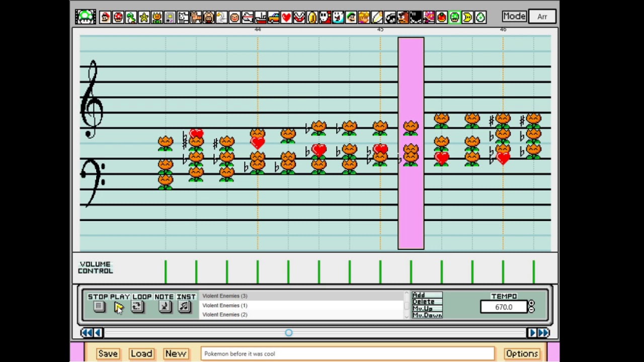Screen dimensions: 644x362
Task: Select the pink Toad instrument icon
Action: [x=429, y=17]
